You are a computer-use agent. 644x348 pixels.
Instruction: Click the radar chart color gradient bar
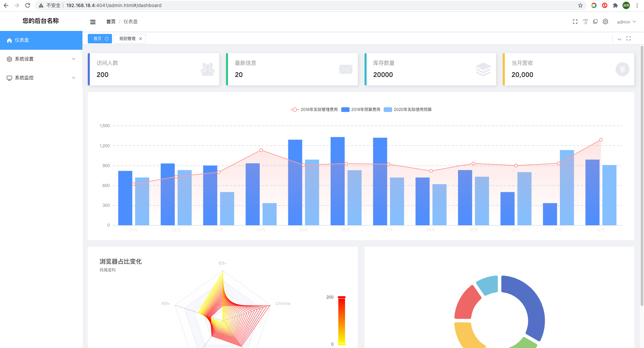pos(342,321)
